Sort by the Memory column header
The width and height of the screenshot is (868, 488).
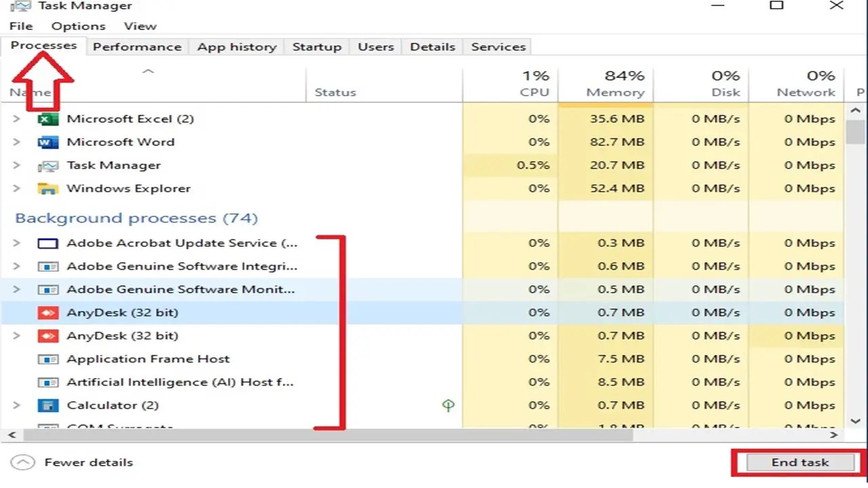606,84
